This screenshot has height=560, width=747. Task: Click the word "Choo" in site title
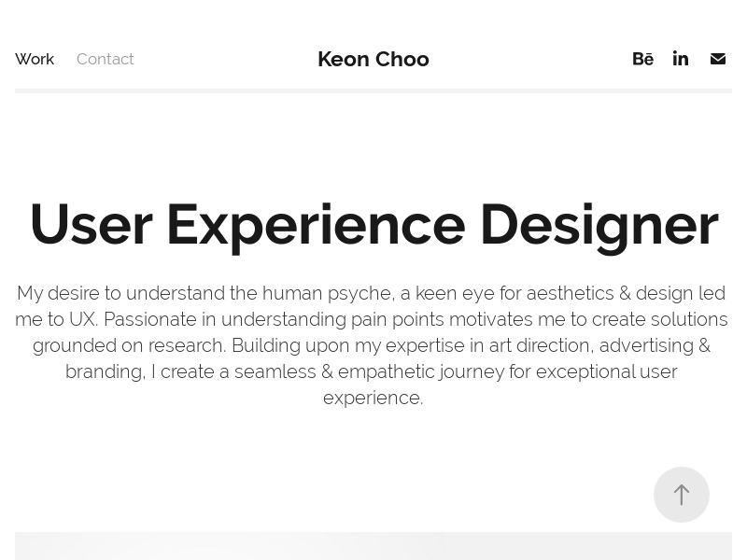pyautogui.click(x=402, y=59)
